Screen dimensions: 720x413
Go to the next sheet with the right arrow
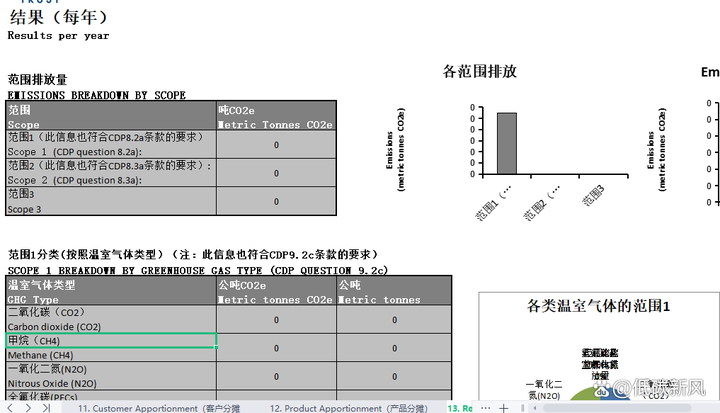[28, 407]
